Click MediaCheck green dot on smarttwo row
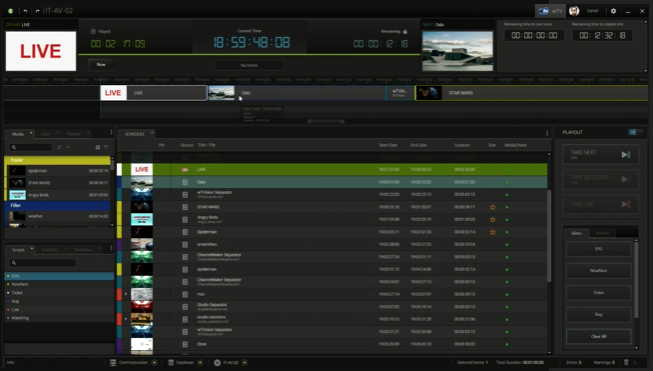Screen dimensions: 653x371 point(507,245)
